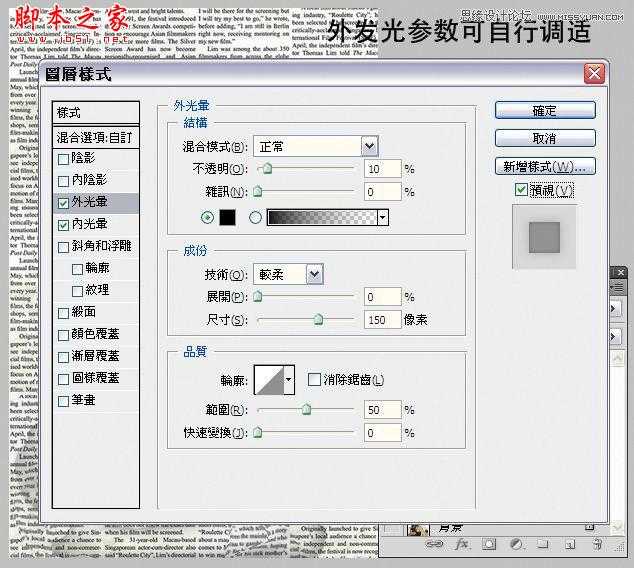This screenshot has height=568, width=634.
Task: Open the fx layer style icon menu
Action: click(x=461, y=544)
